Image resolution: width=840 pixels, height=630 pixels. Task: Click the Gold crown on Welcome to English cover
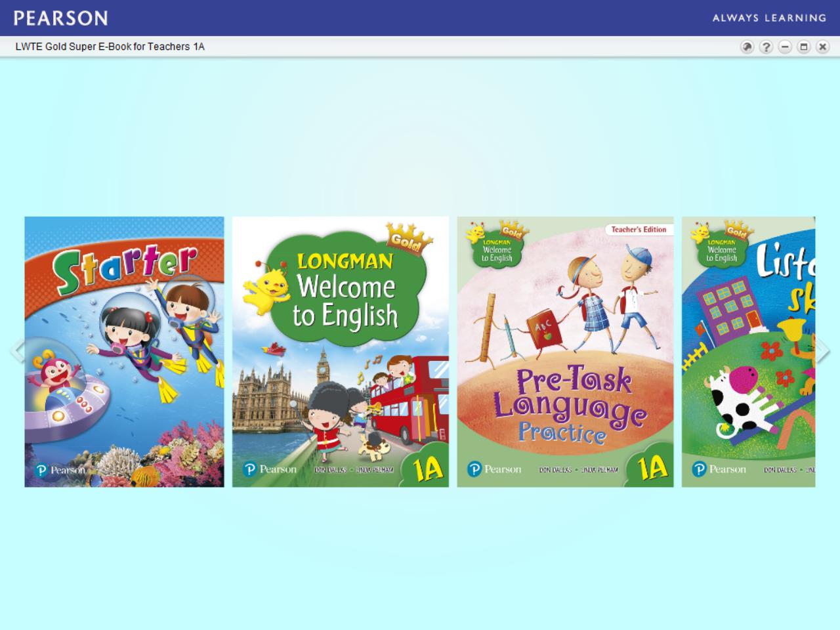pyautogui.click(x=409, y=239)
